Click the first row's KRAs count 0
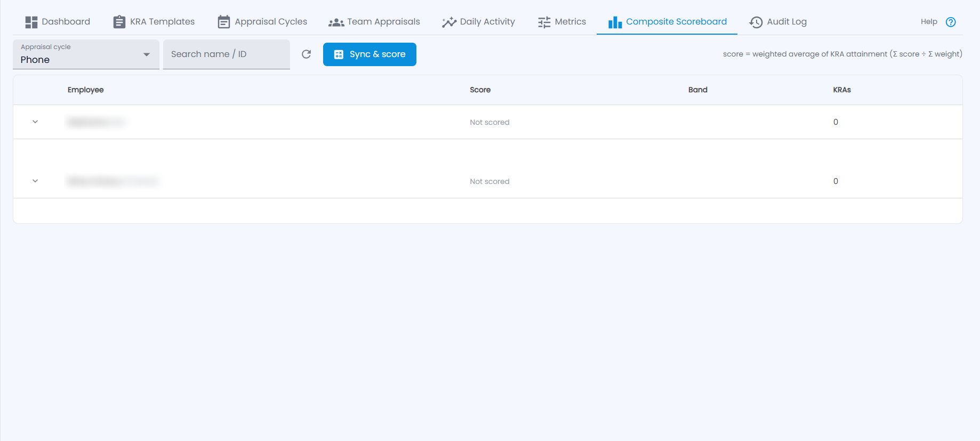The image size is (980, 441). (836, 122)
